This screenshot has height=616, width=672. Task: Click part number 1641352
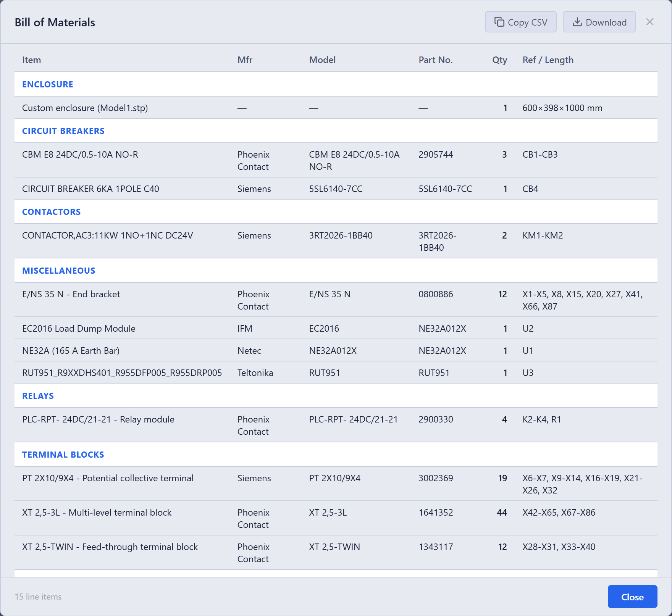[x=436, y=513]
